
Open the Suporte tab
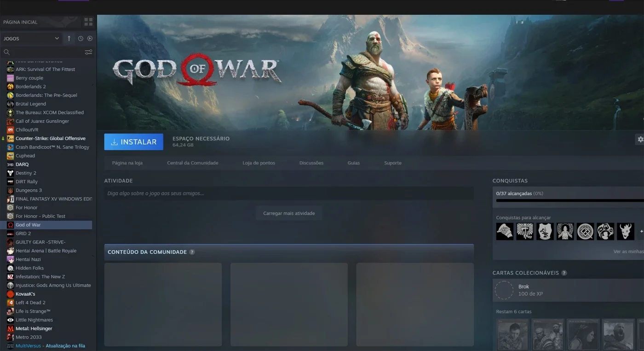(393, 163)
